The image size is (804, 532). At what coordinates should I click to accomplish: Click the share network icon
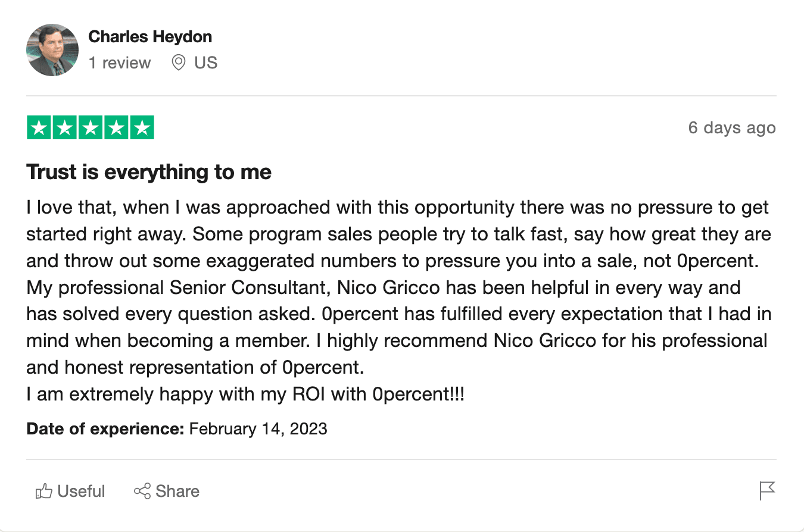[142, 492]
